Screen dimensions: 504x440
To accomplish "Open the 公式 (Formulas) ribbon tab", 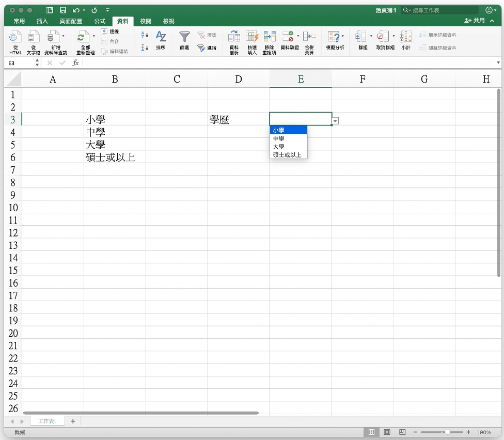I will (x=100, y=21).
